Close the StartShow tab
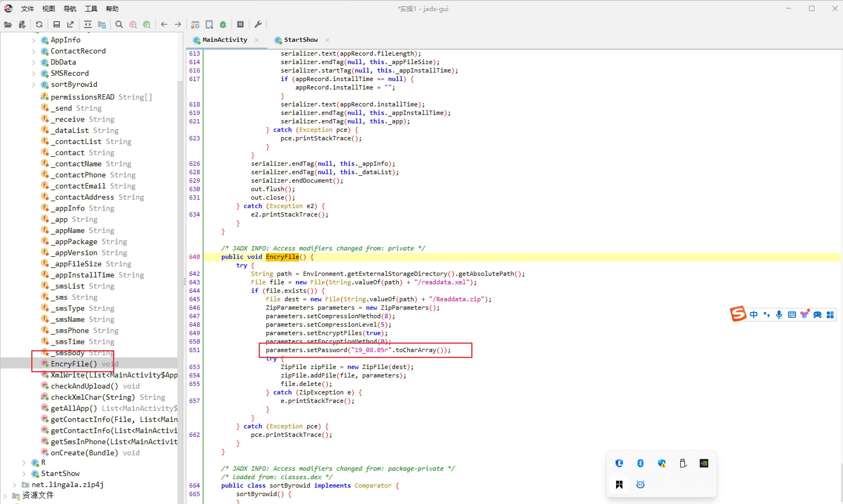Image resolution: width=843 pixels, height=504 pixels. pos(327,40)
